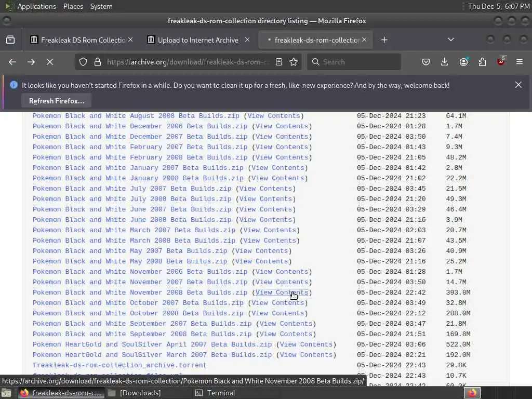View Contents of January 2007 Beta Builds
This screenshot has width=532, height=399.
click(x=278, y=168)
